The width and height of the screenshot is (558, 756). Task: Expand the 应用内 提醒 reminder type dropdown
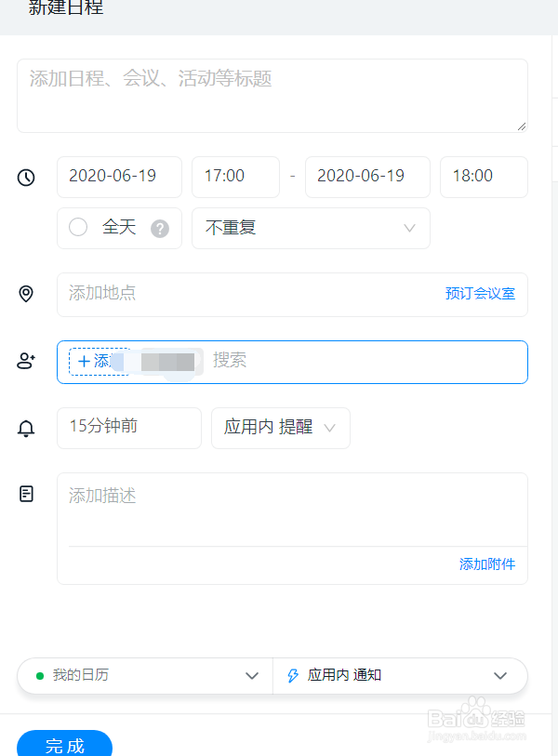[281, 428]
